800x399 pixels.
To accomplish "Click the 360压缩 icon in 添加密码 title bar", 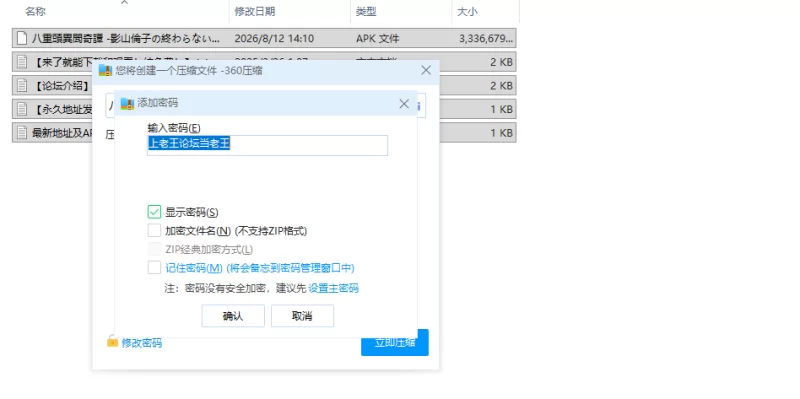I will pyautogui.click(x=127, y=104).
